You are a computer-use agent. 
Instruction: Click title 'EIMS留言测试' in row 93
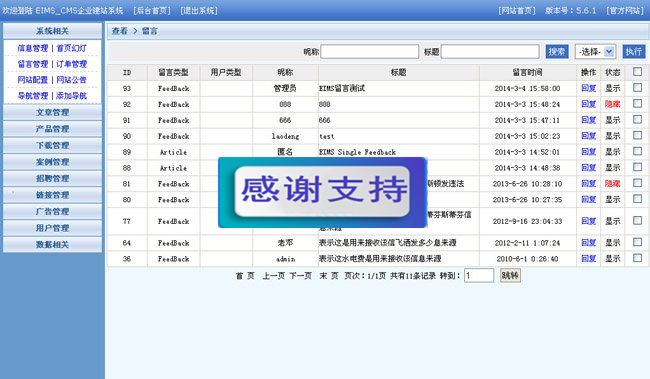click(342, 88)
